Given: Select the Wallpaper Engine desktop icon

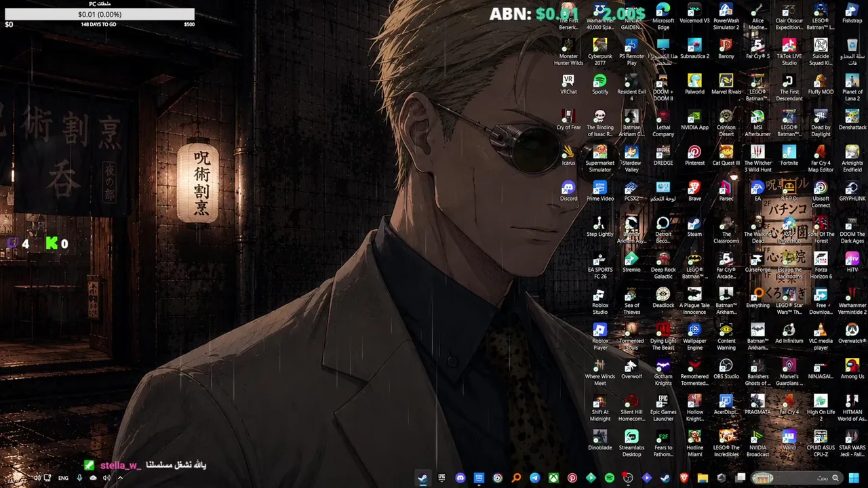Looking at the screenshot, I should click(694, 337).
